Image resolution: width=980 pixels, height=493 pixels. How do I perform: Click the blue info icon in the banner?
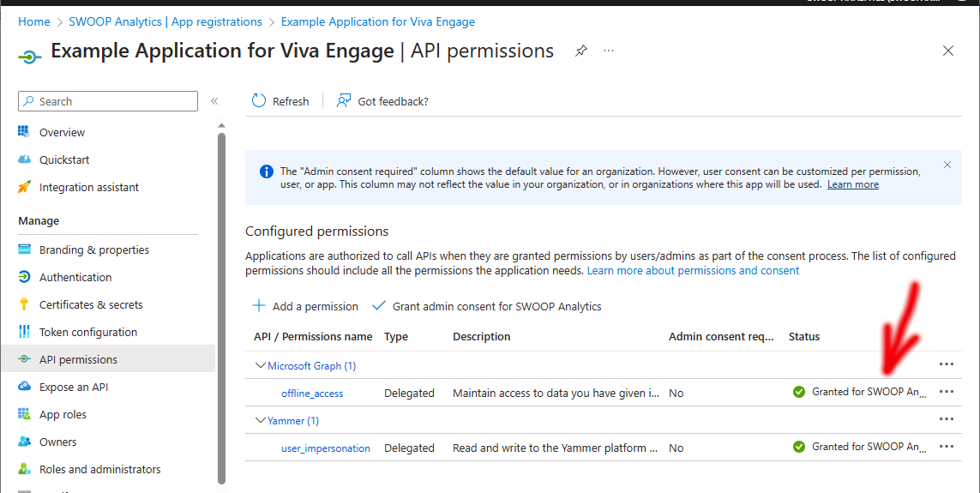267,171
